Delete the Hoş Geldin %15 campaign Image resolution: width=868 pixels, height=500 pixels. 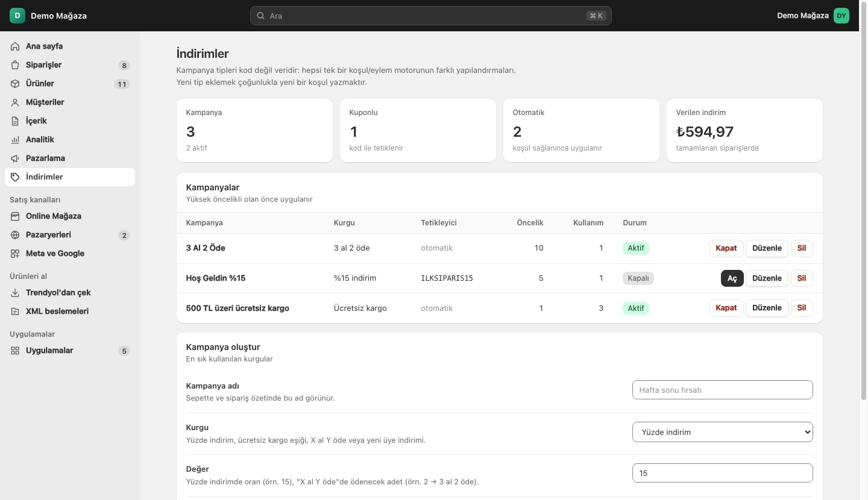pos(802,278)
